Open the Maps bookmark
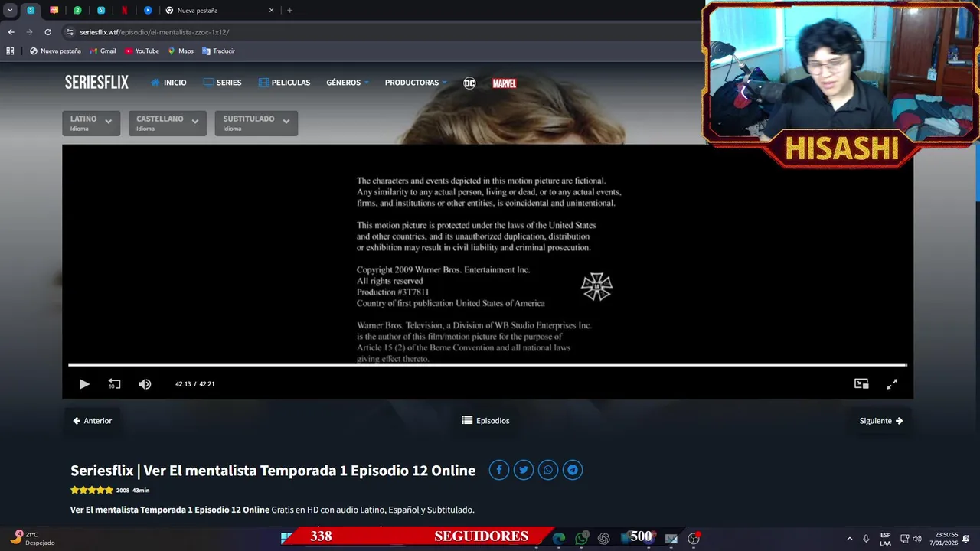The width and height of the screenshot is (980, 551). pos(181,51)
